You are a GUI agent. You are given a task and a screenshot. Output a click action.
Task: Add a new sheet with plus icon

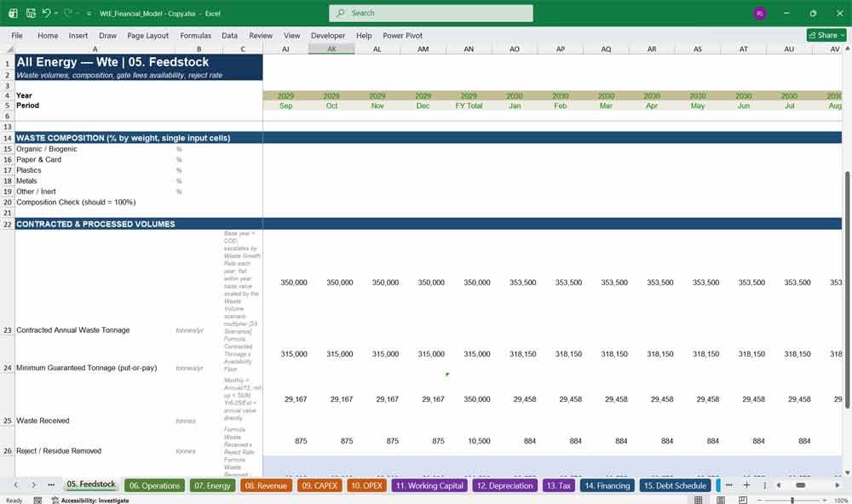[746, 485]
